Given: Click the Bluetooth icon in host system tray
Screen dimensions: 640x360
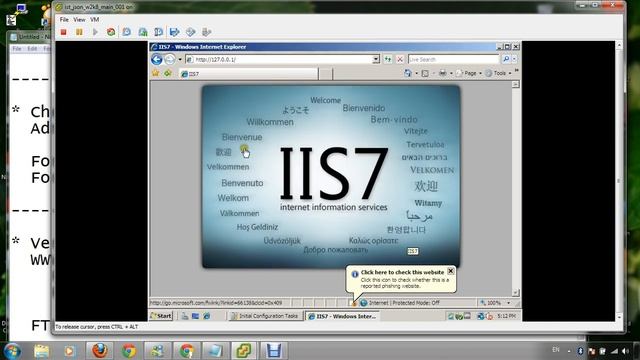Looking at the screenshot, I should pos(580,351).
